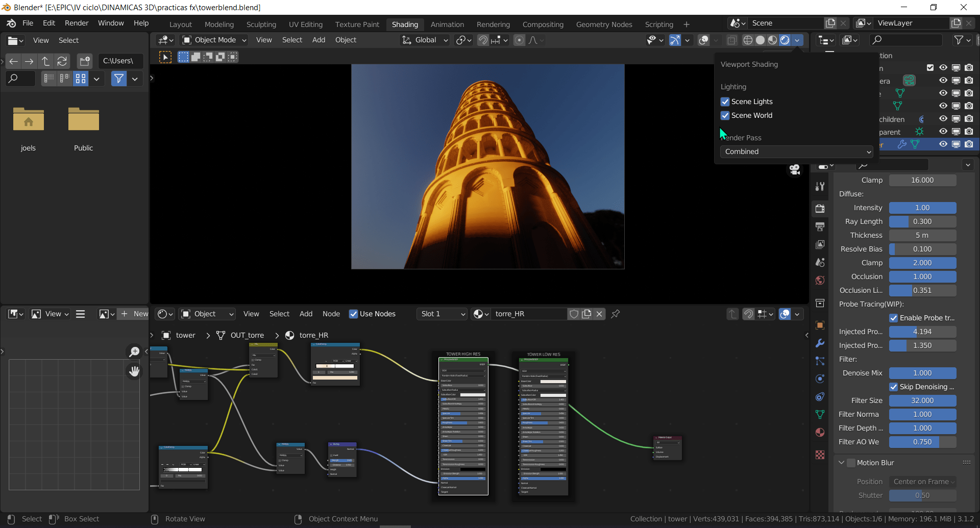The image size is (980, 528).
Task: Select rendered viewport shading
Action: (785, 40)
